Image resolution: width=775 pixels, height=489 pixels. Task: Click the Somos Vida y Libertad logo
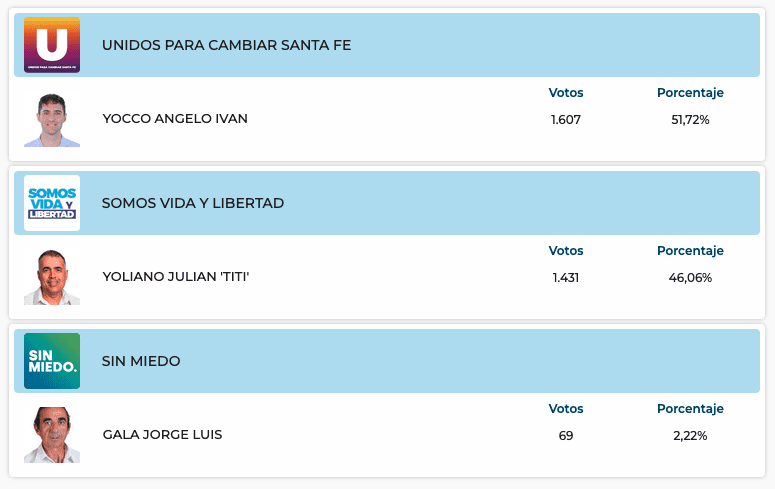52,203
